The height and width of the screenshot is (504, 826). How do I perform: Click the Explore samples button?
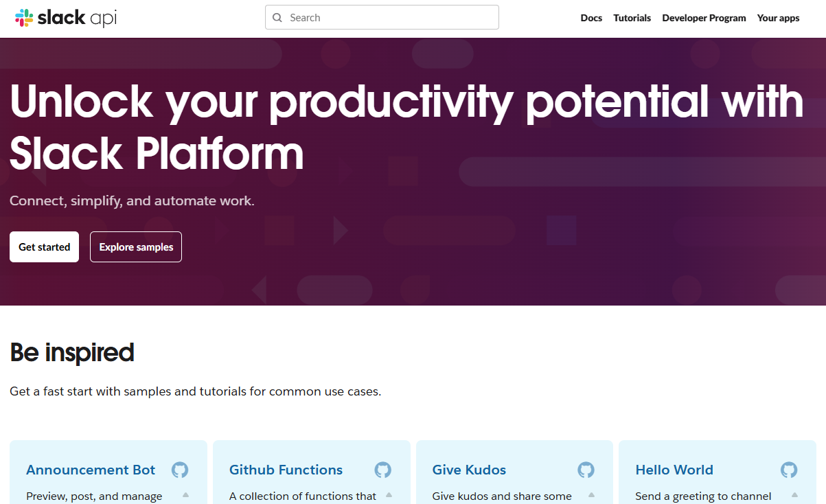click(136, 247)
